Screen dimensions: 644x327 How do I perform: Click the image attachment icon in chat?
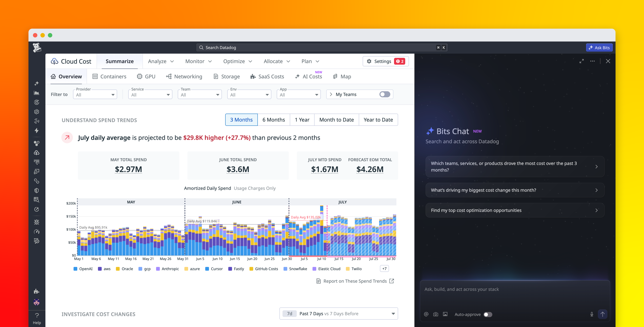click(445, 314)
